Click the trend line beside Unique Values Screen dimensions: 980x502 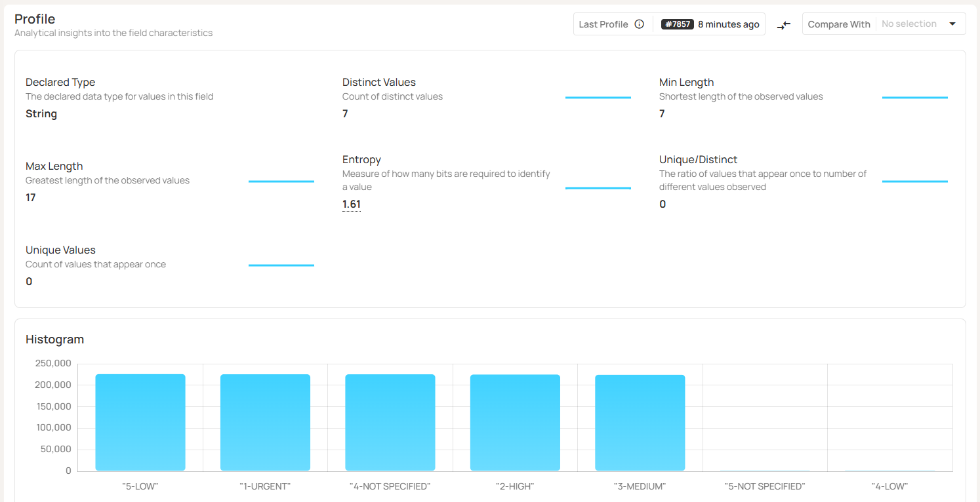281,263
